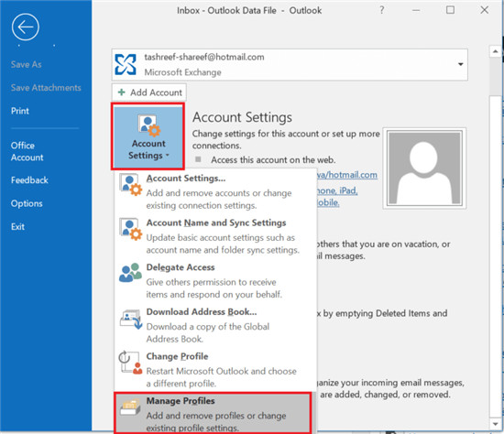Open Options in the blue sidebar

27,203
